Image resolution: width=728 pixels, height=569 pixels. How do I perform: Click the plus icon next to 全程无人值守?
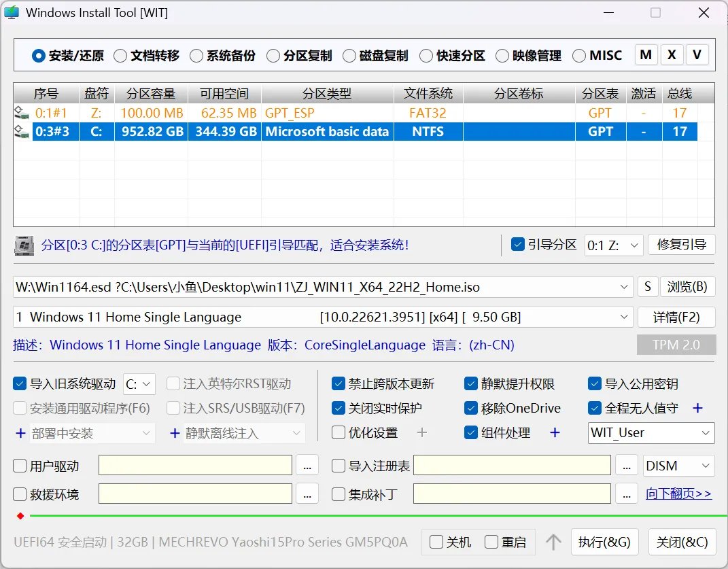(x=697, y=409)
